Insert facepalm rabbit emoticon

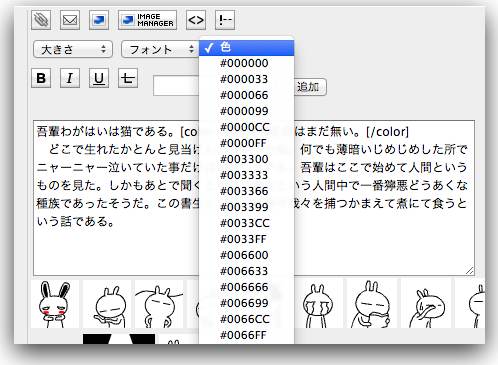[x=427, y=304]
